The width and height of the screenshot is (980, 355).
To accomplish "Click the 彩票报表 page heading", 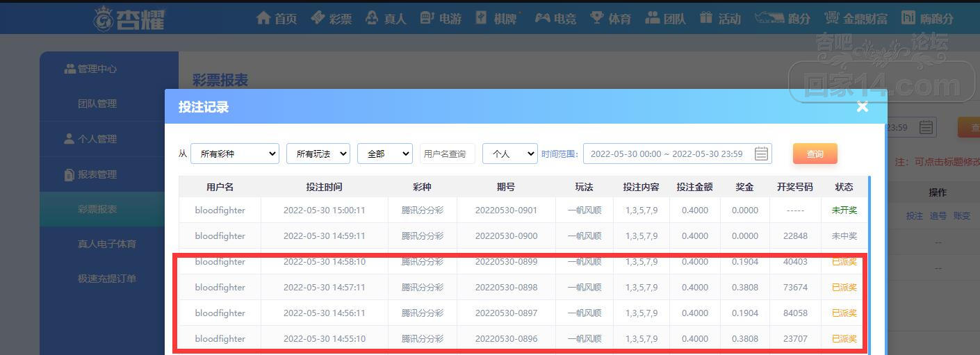I will click(x=220, y=80).
